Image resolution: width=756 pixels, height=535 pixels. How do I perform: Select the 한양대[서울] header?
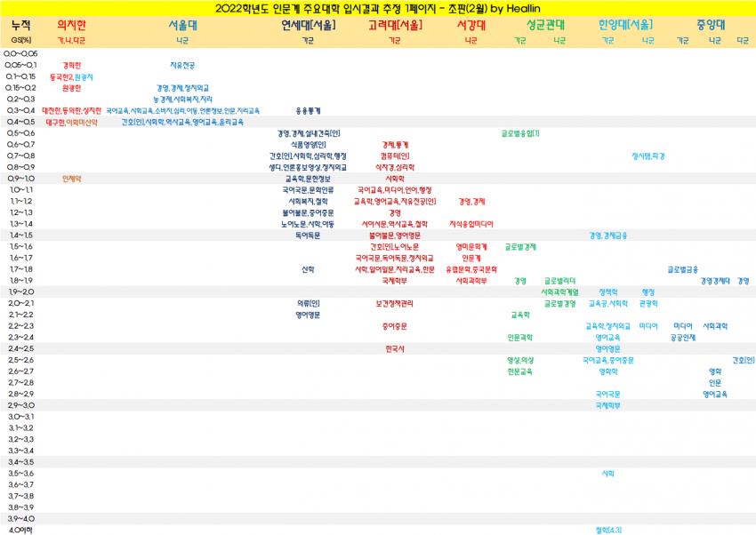pos(625,26)
